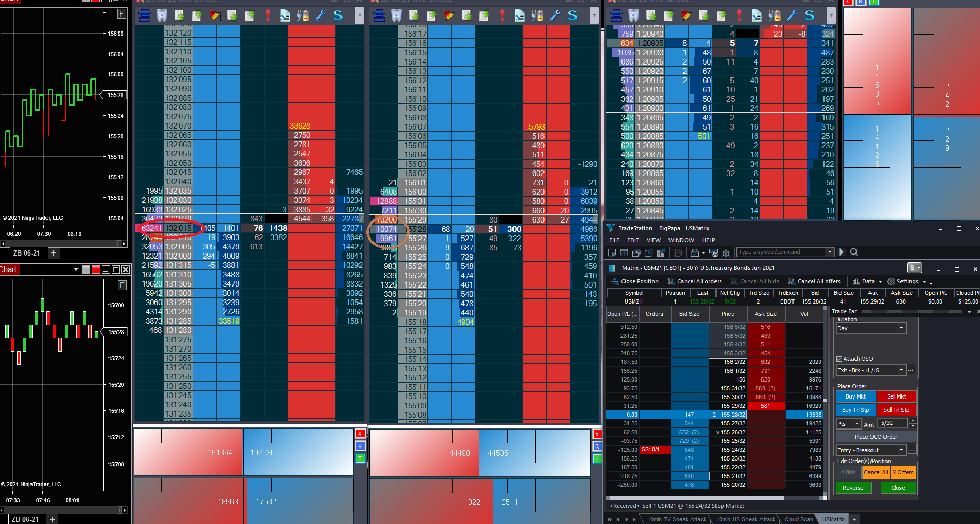Image resolution: width=980 pixels, height=524 pixels.
Task: Click the blue S icon in the 132 DOM toolbar
Action: click(x=338, y=16)
